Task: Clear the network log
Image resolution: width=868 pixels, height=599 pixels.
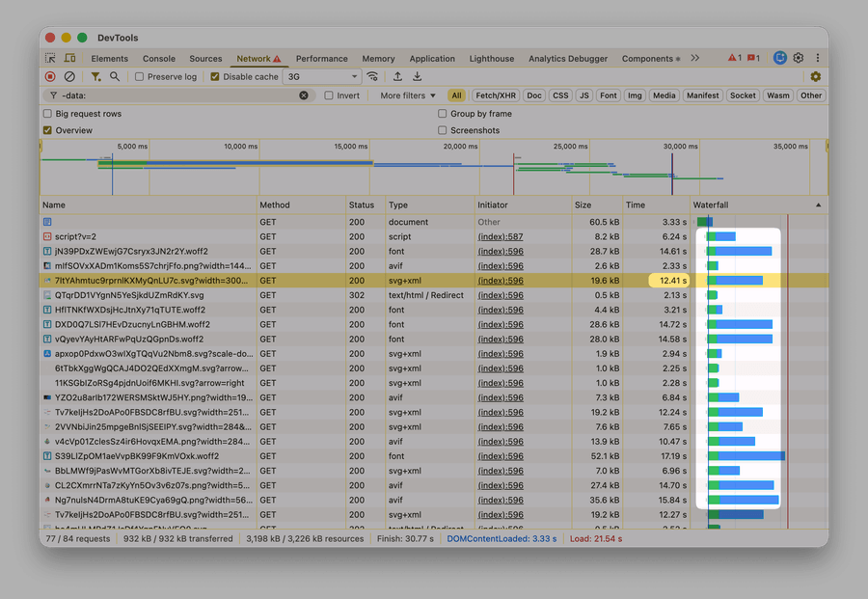Action: (69, 76)
